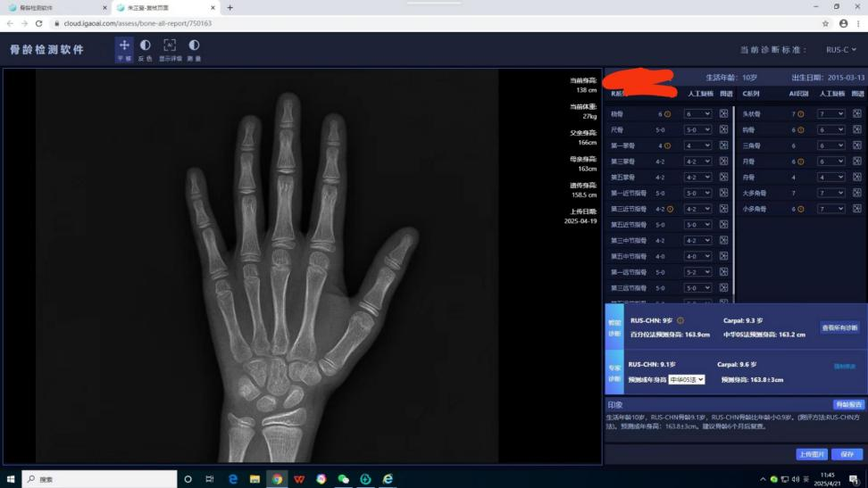Open atlas icon for 小多角骨 row
Screen dimensions: 868x488
pyautogui.click(x=856, y=209)
